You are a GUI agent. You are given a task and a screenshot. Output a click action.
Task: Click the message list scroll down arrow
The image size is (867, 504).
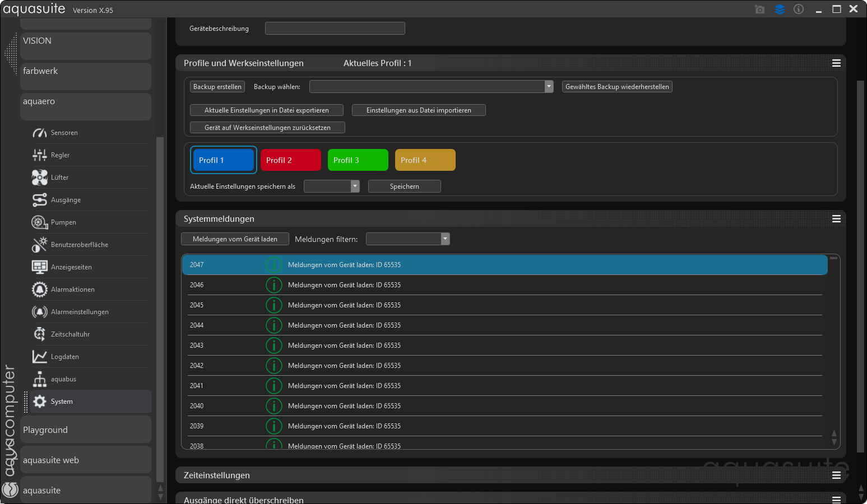tap(834, 442)
